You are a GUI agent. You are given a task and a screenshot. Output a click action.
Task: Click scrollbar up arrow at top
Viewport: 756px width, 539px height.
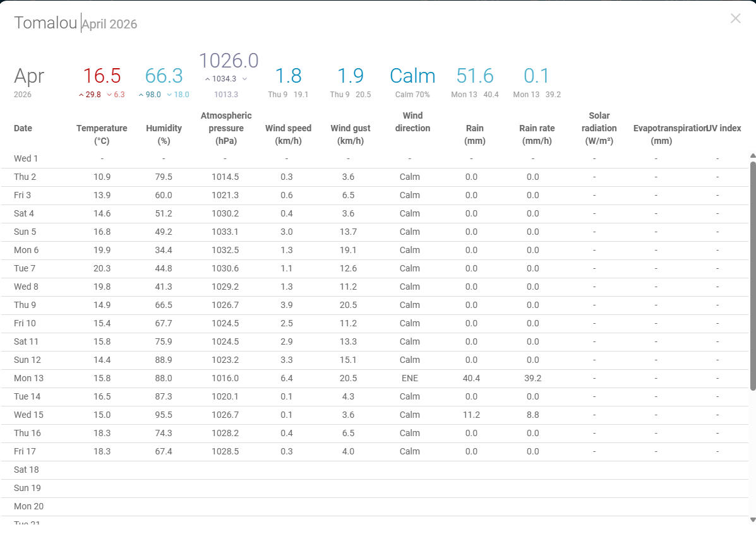point(752,156)
